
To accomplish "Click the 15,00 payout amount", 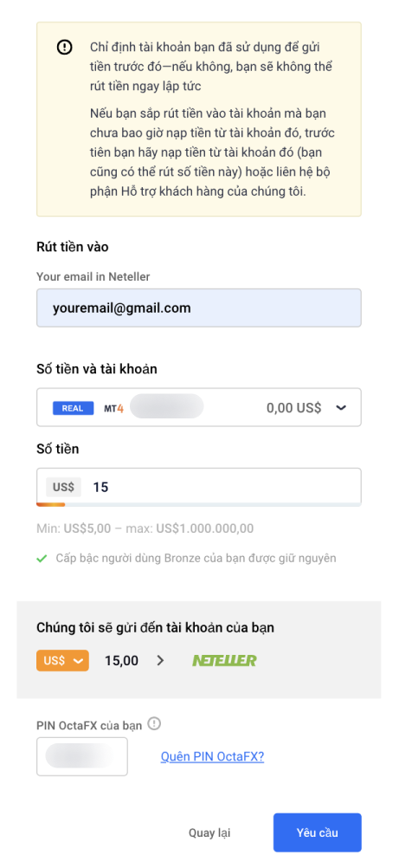I will click(x=122, y=660).
